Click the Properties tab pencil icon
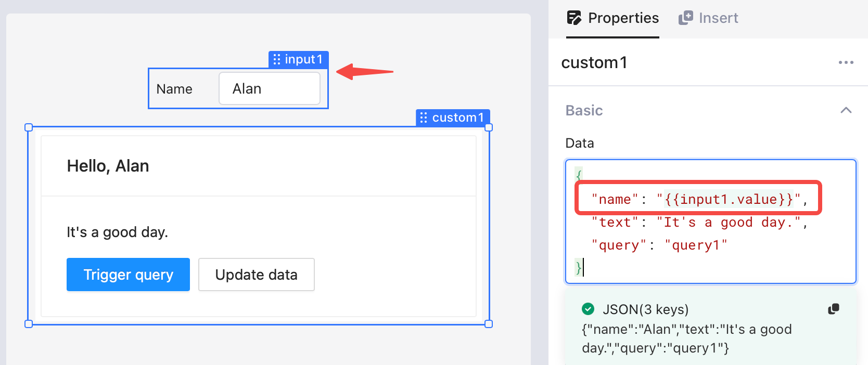The height and width of the screenshot is (365, 868). click(x=574, y=18)
